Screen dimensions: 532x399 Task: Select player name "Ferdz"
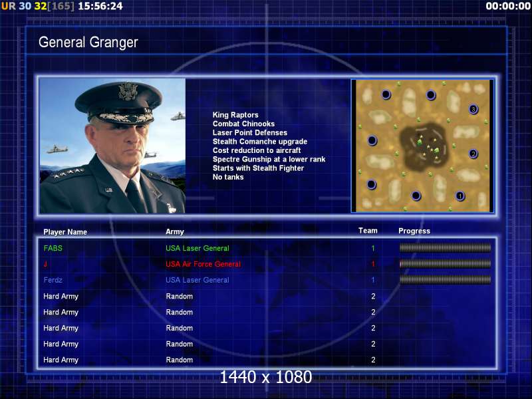click(x=53, y=280)
